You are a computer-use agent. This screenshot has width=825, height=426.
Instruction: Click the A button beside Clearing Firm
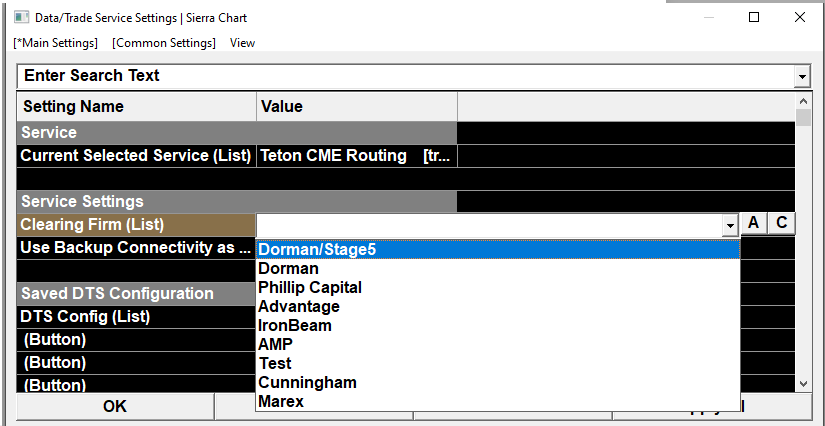(x=753, y=224)
